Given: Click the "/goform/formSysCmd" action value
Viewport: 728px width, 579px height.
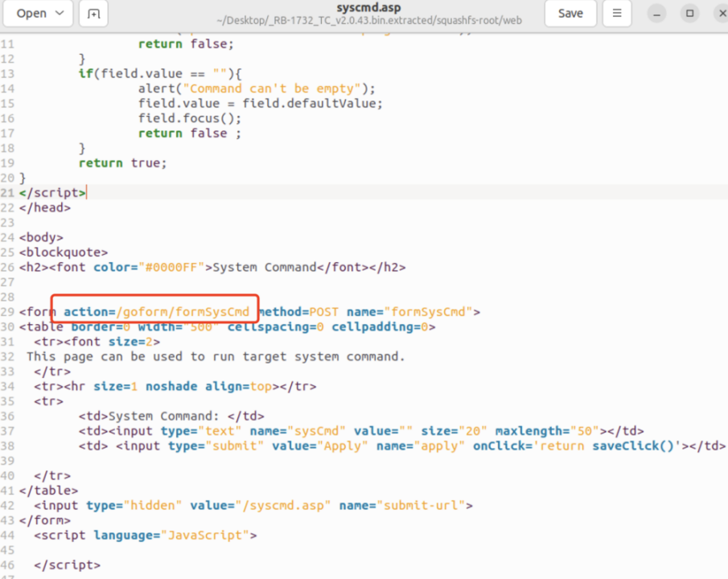Looking at the screenshot, I should pyautogui.click(x=183, y=311).
